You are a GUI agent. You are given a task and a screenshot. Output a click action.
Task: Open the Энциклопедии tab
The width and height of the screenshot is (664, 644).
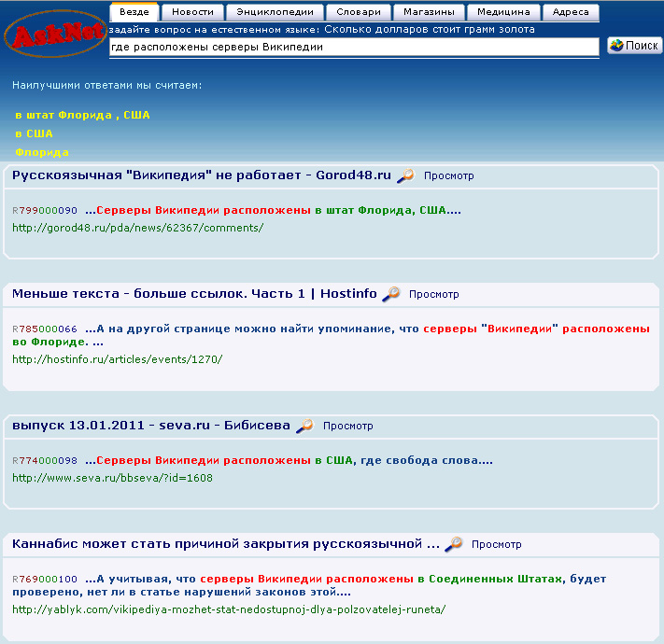(x=275, y=12)
